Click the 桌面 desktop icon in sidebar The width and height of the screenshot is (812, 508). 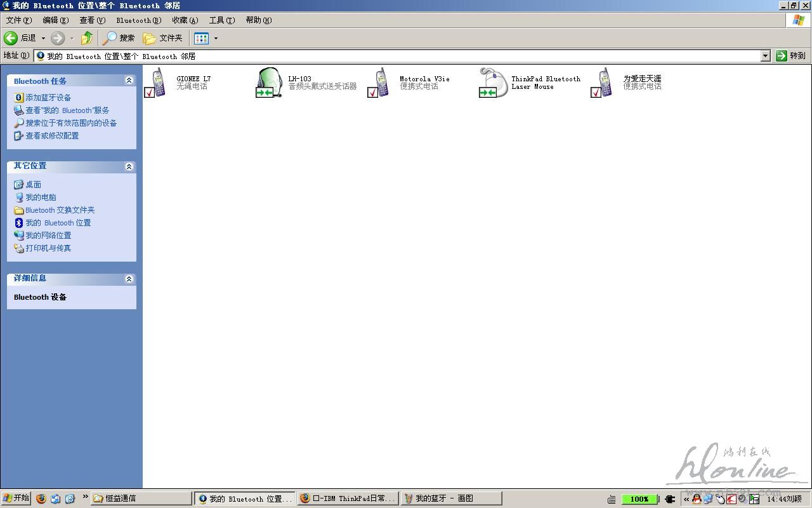(x=19, y=185)
